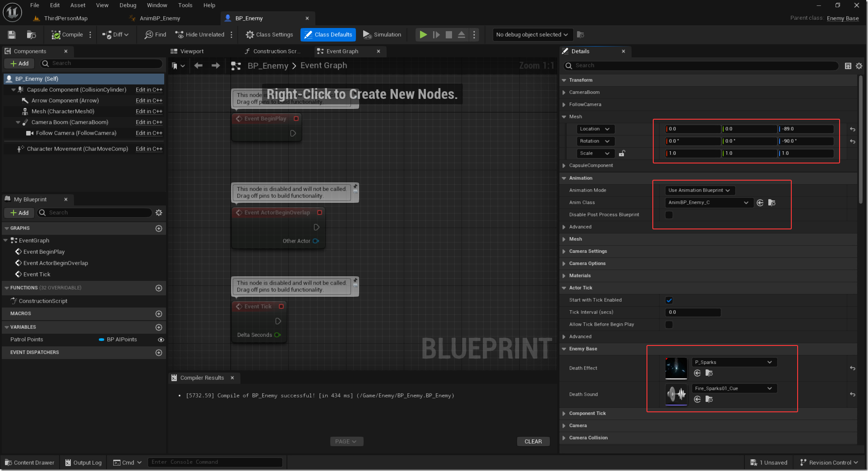Open the Death Sound asset dropdown
The height and width of the screenshot is (471, 868).
click(x=734, y=388)
